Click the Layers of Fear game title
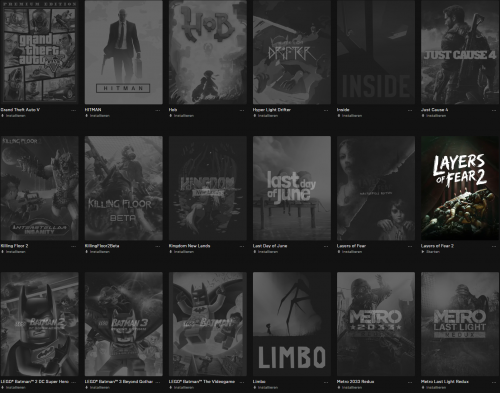This screenshot has height=393, width=500. coord(351,246)
